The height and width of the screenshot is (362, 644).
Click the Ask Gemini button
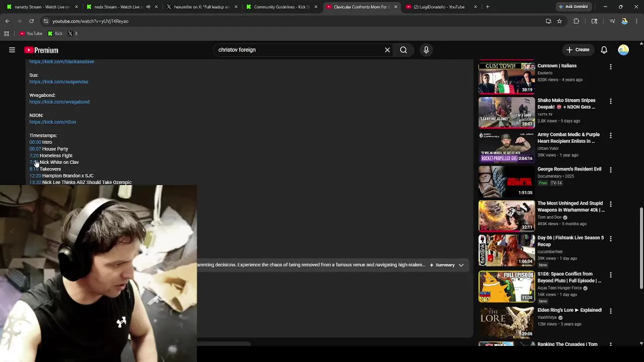pyautogui.click(x=573, y=7)
